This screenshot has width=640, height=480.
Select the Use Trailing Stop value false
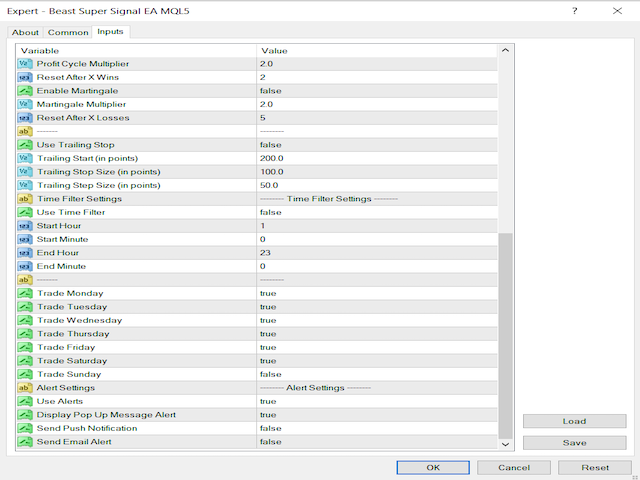pos(271,144)
